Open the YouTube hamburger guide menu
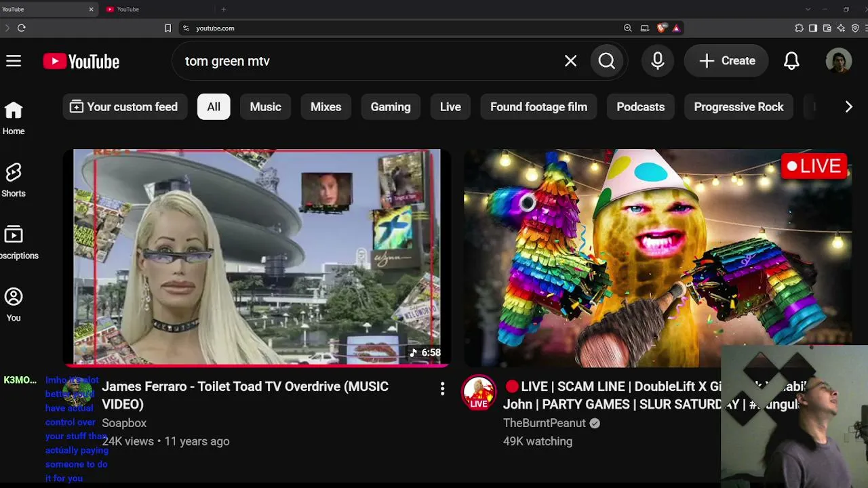The height and width of the screenshot is (488, 868). (14, 61)
